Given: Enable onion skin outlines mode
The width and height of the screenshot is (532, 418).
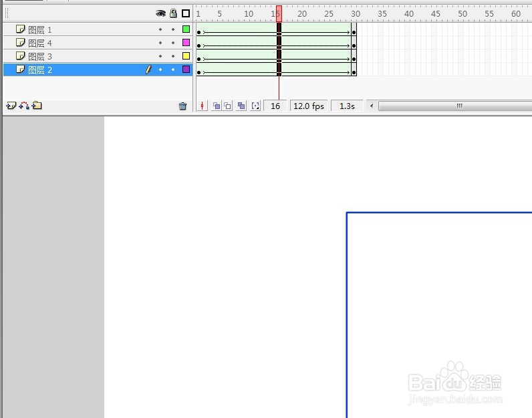Looking at the screenshot, I should point(228,106).
